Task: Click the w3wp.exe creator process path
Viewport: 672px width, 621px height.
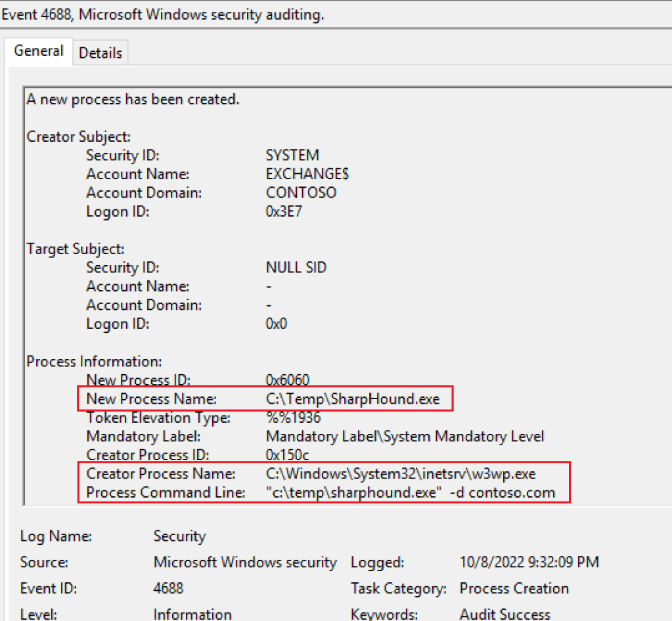Action: 401,474
